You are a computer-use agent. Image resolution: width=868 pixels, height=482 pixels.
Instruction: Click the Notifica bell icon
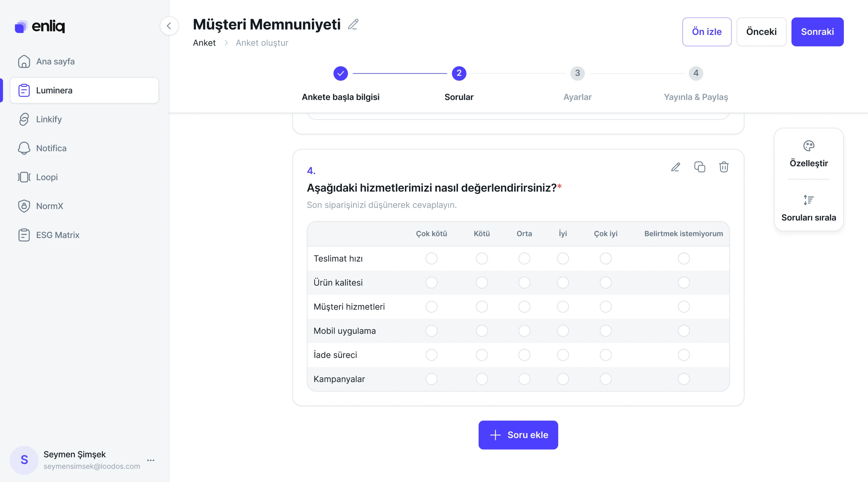24,148
